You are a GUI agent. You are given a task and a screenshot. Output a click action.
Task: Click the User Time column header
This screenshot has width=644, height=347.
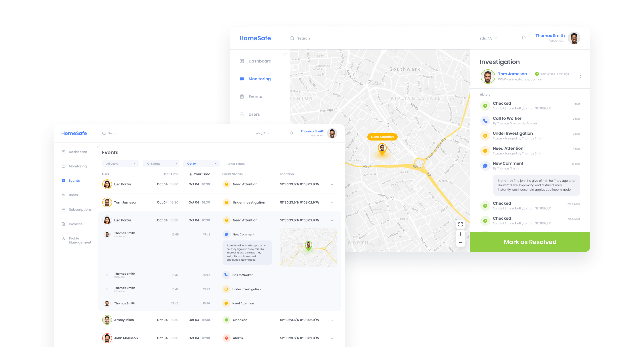[x=170, y=174]
